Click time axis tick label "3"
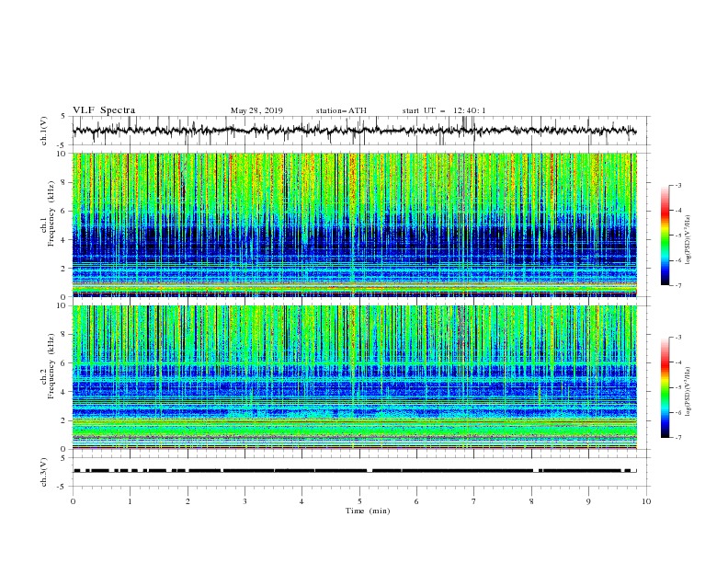 (x=245, y=501)
